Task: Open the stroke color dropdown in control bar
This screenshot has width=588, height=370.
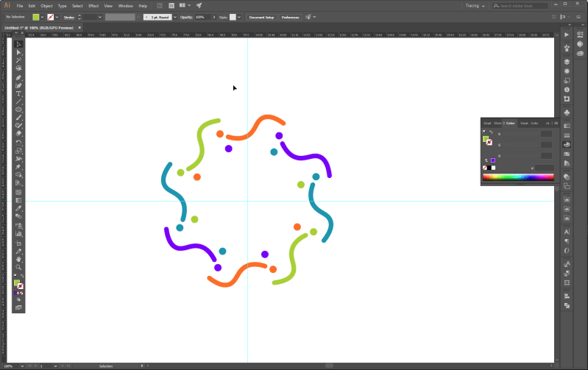Action: [57, 17]
